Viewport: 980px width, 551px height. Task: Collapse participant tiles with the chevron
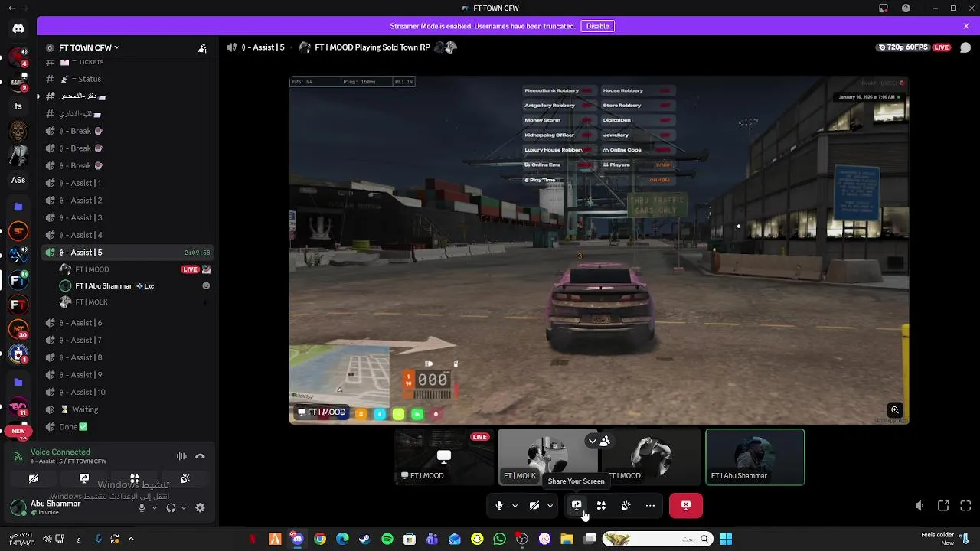592,441
